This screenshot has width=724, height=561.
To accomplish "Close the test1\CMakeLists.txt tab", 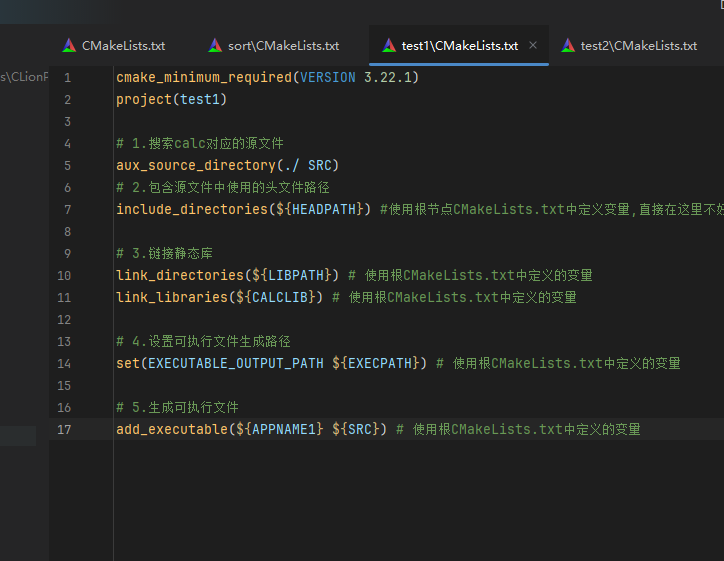I will click(533, 46).
